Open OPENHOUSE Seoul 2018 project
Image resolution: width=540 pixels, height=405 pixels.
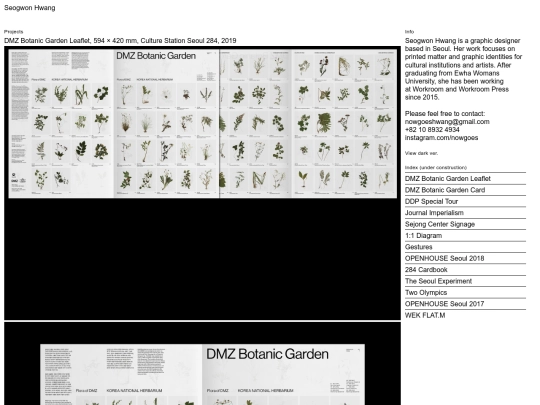pos(445,258)
